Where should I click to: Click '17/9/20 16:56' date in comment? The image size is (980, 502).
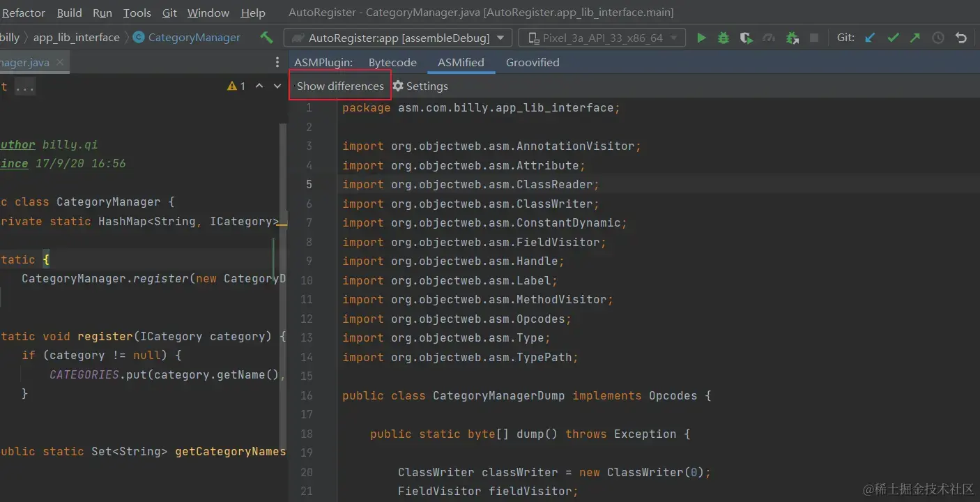[81, 164]
